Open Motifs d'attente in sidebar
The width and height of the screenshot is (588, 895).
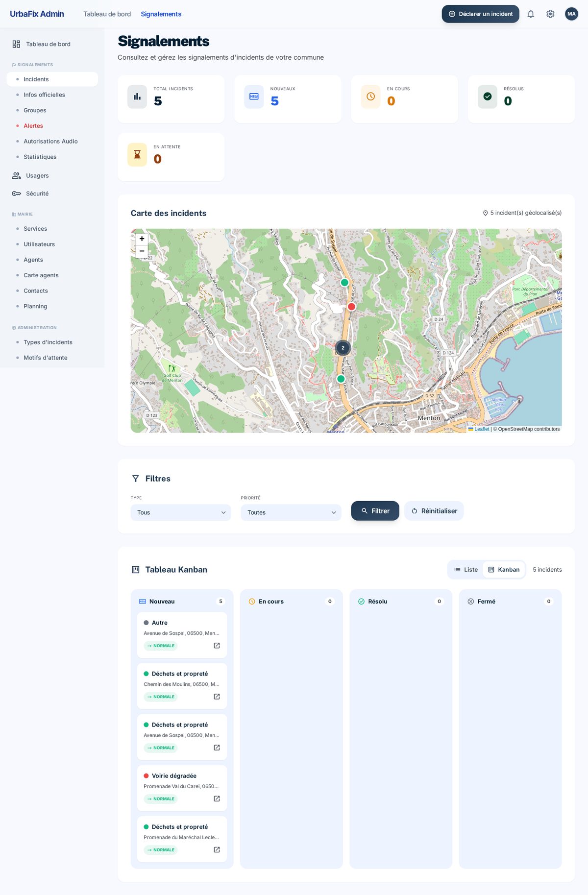[x=52, y=358]
